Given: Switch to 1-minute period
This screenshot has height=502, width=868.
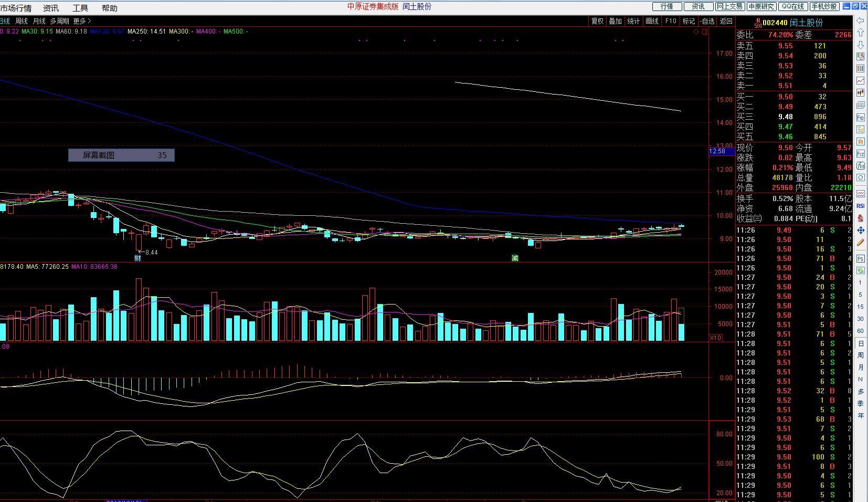Looking at the screenshot, I should click(x=860, y=283).
